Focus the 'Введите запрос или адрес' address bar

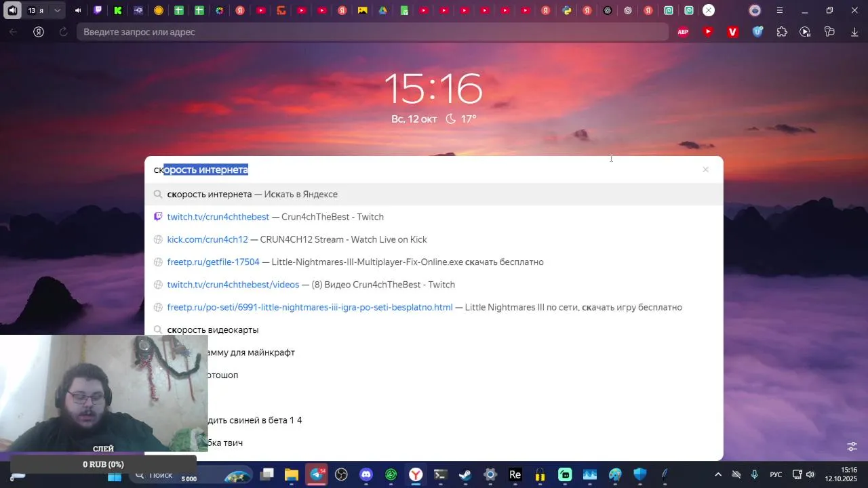(372, 32)
